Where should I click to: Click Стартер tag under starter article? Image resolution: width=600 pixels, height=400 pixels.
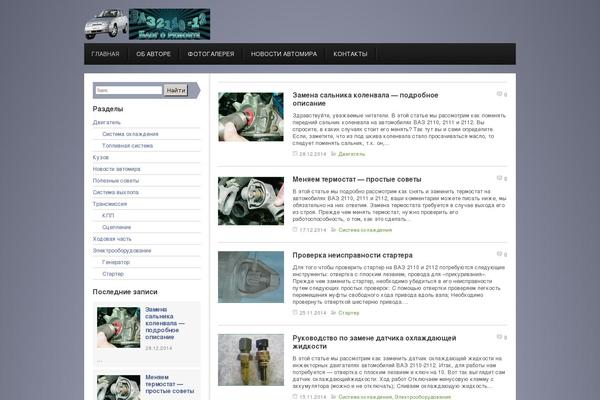point(349,313)
